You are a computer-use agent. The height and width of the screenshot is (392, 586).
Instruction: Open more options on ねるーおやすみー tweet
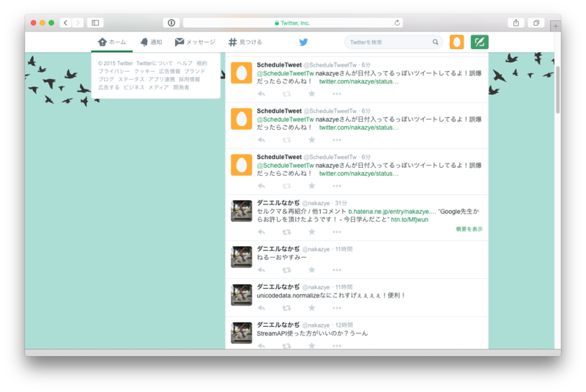pyautogui.click(x=337, y=270)
